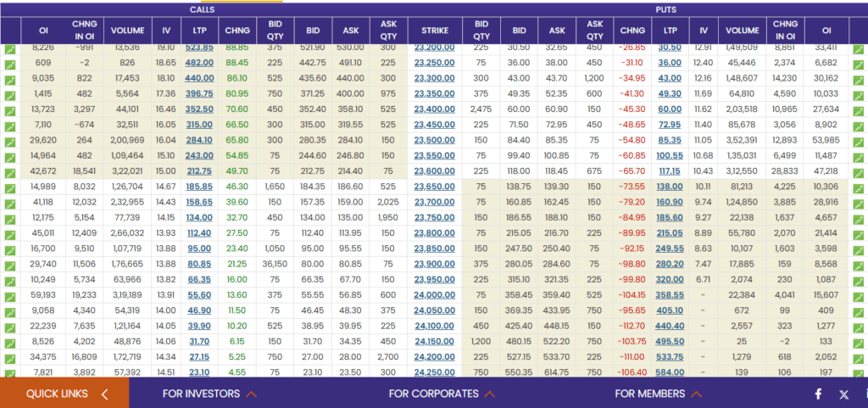Open call chart icon for strike 23,300.00
This screenshot has height=408, width=868.
click(10, 81)
